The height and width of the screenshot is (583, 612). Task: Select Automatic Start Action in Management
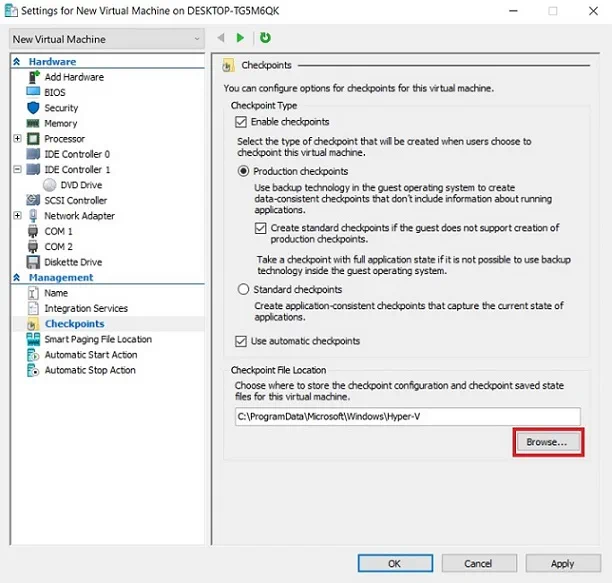tap(91, 355)
